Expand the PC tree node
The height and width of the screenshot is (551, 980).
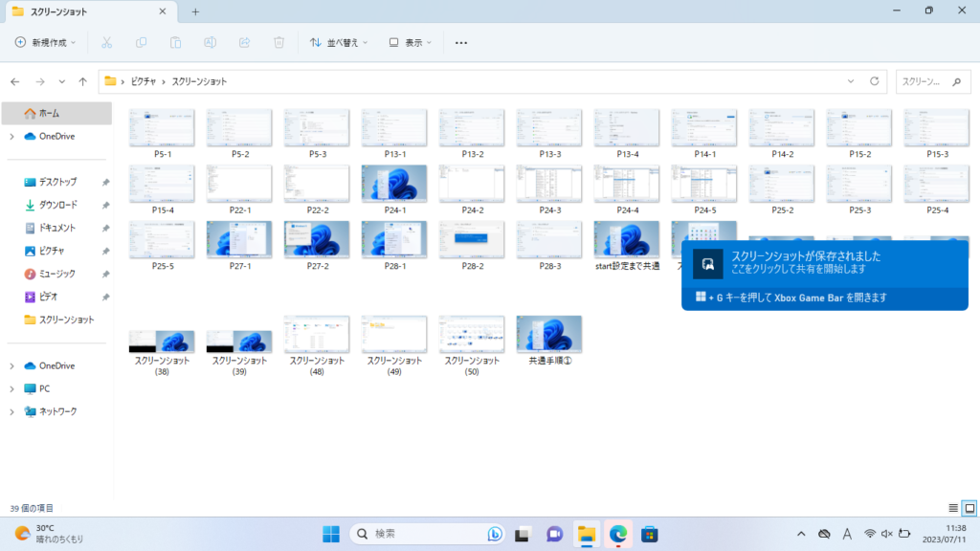pos(11,388)
